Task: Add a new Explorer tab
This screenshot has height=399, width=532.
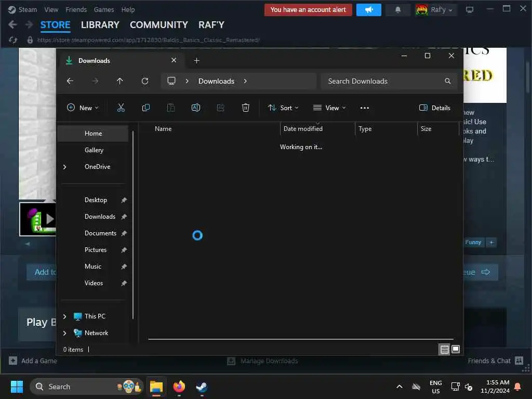Action: [196, 61]
